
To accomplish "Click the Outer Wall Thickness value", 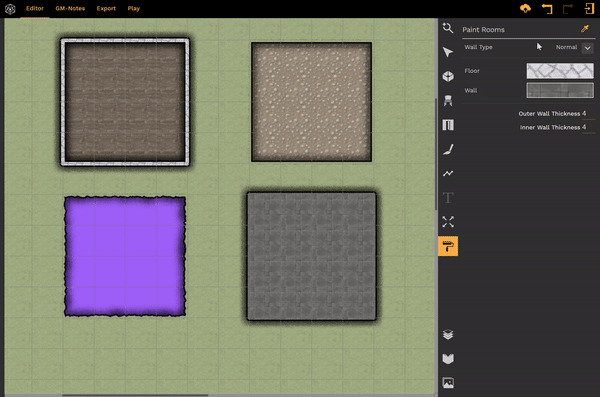I will [x=584, y=113].
